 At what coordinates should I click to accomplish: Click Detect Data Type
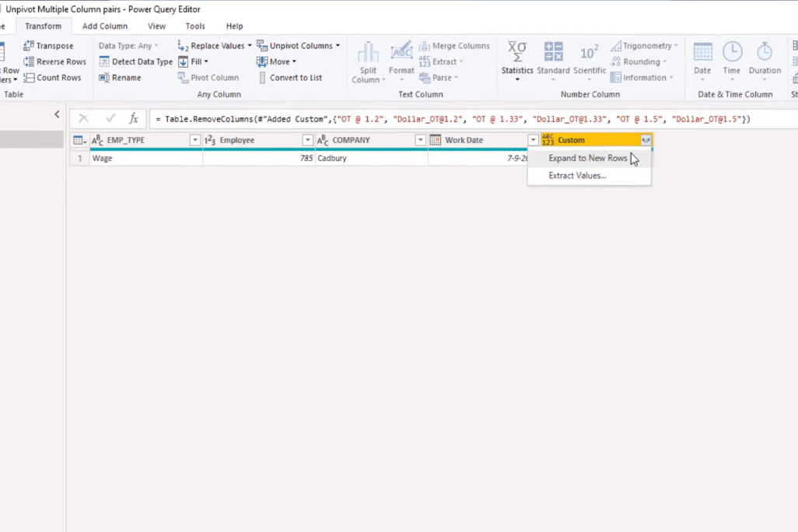coord(135,61)
